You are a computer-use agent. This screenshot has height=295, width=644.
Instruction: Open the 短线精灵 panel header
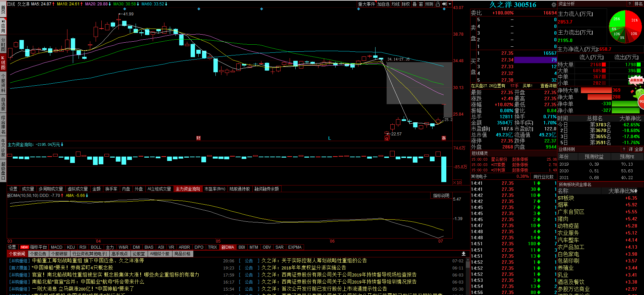click(x=480, y=153)
